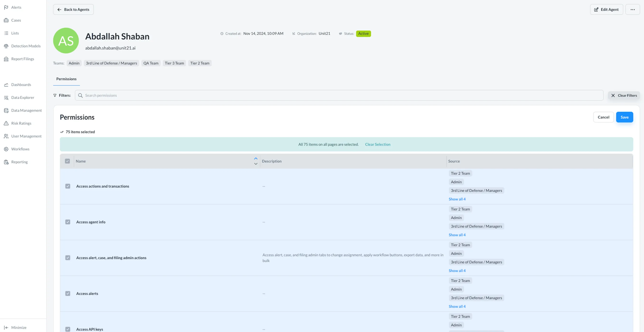Open Report Filings bank icon

click(x=6, y=59)
